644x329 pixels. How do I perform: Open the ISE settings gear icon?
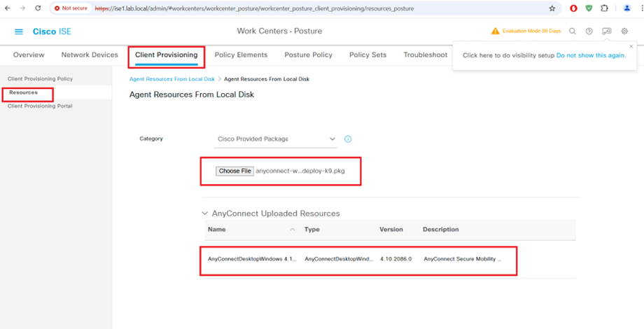[x=624, y=31]
